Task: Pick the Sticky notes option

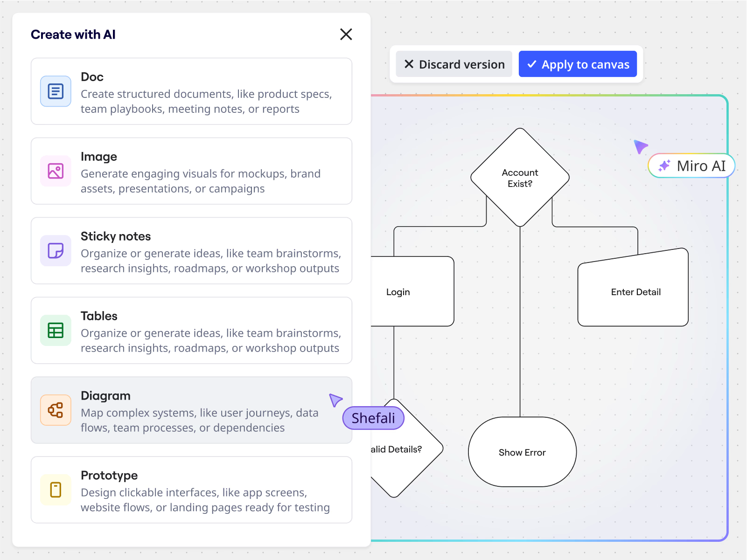Action: [191, 251]
